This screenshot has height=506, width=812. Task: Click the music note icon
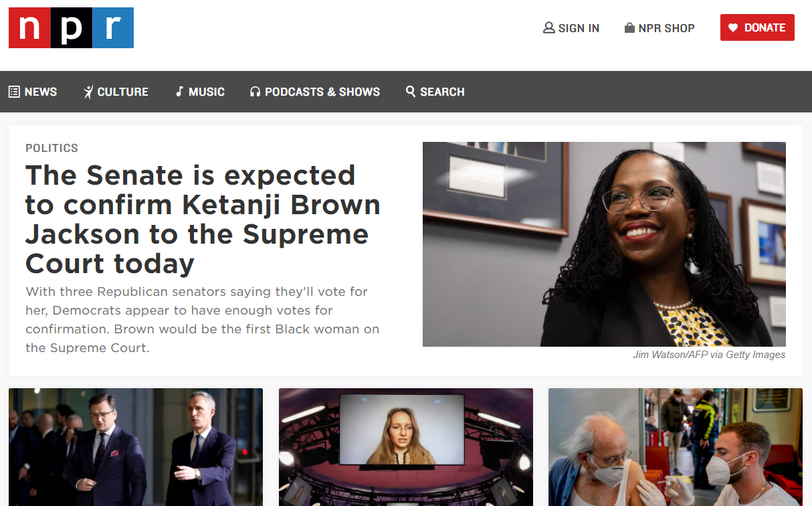179,92
